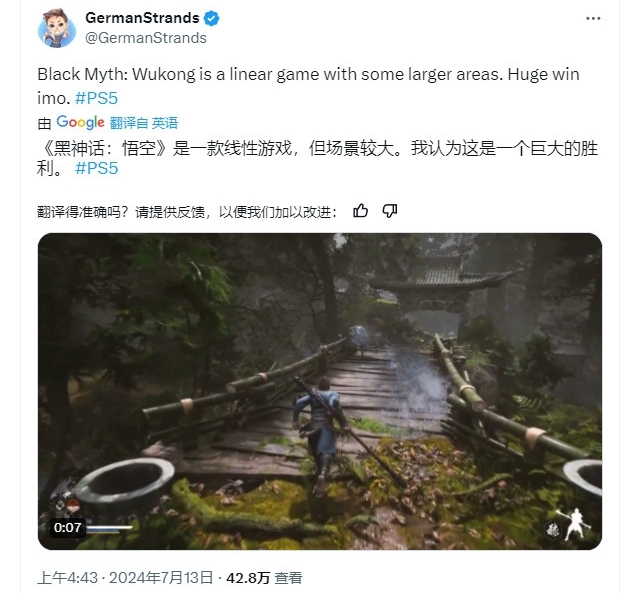Click the video progress bar
637x594 pixels.
pos(109,528)
